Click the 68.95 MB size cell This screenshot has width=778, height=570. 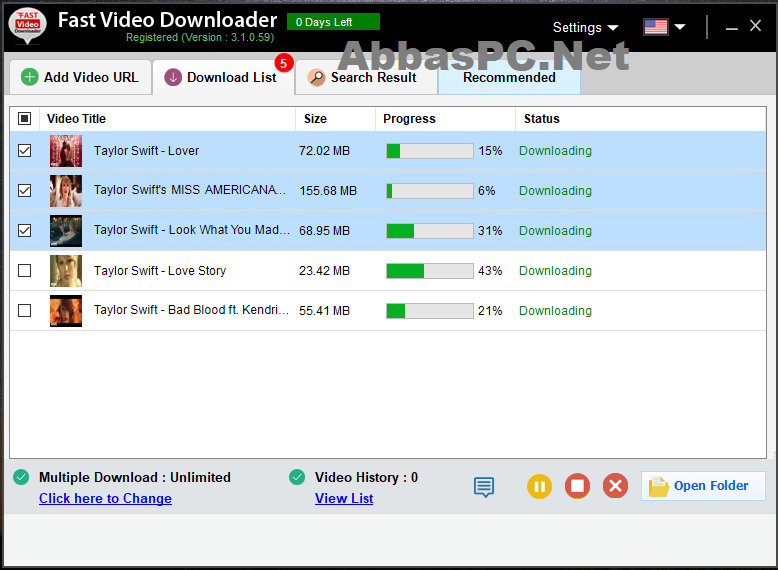point(324,231)
